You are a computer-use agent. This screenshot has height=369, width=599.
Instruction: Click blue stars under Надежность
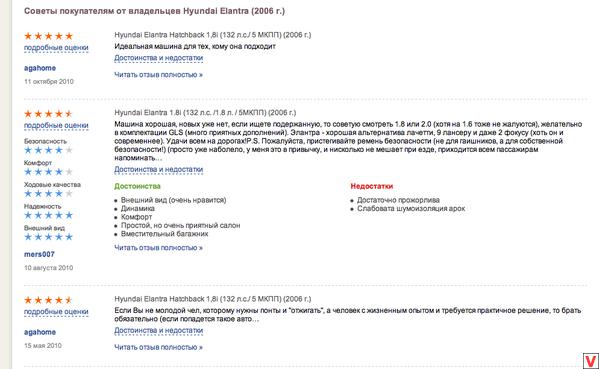(49, 215)
